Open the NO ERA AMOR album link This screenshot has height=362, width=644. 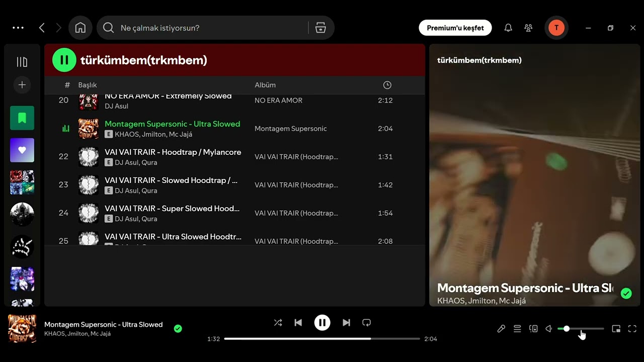[x=278, y=101]
